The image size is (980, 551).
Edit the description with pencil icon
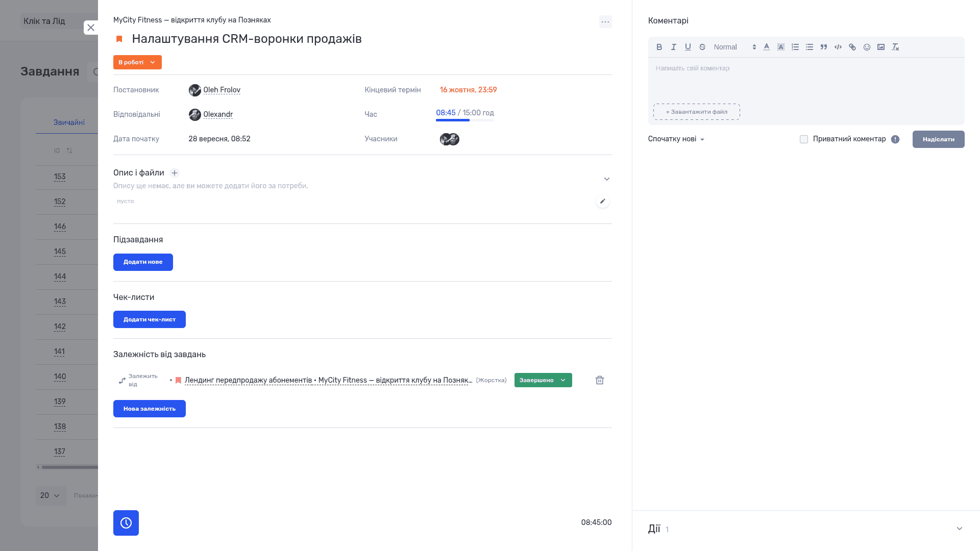coord(602,202)
